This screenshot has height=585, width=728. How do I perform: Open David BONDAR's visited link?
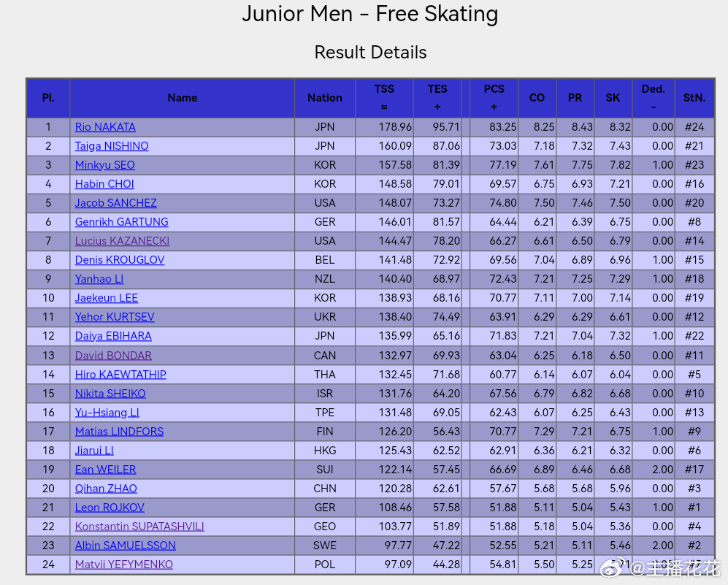[x=113, y=356]
